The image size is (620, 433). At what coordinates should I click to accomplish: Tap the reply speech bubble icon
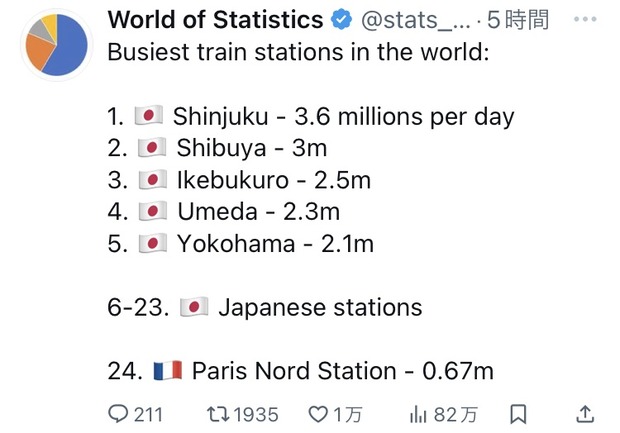pos(118,414)
